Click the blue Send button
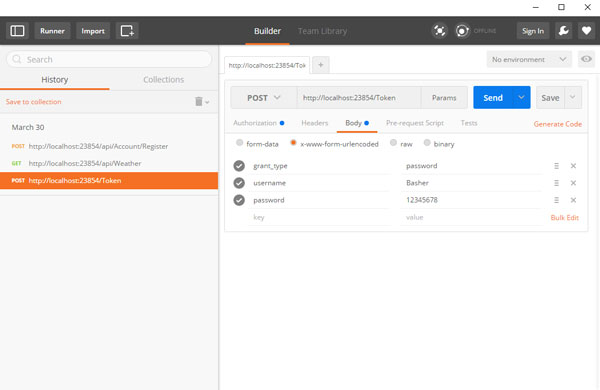600x390 pixels. pyautogui.click(x=493, y=98)
